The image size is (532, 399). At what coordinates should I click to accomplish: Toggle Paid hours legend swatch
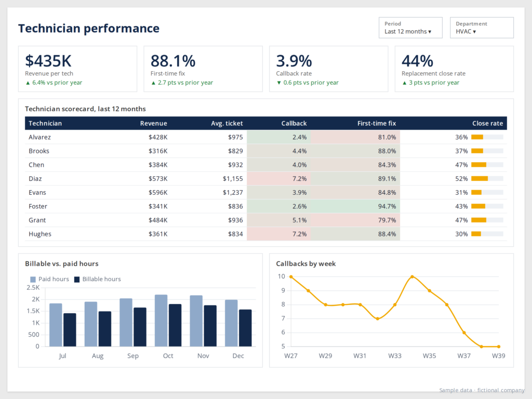(x=33, y=279)
